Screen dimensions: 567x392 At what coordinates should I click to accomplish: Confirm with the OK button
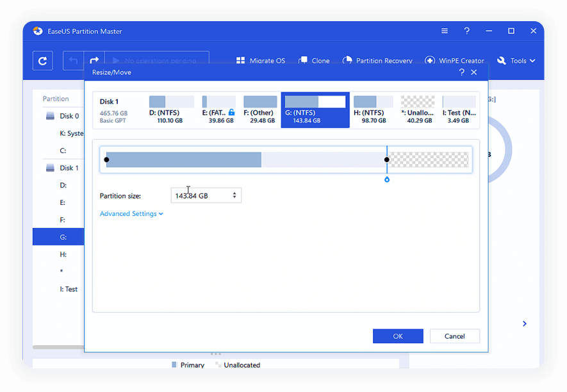[398, 336]
